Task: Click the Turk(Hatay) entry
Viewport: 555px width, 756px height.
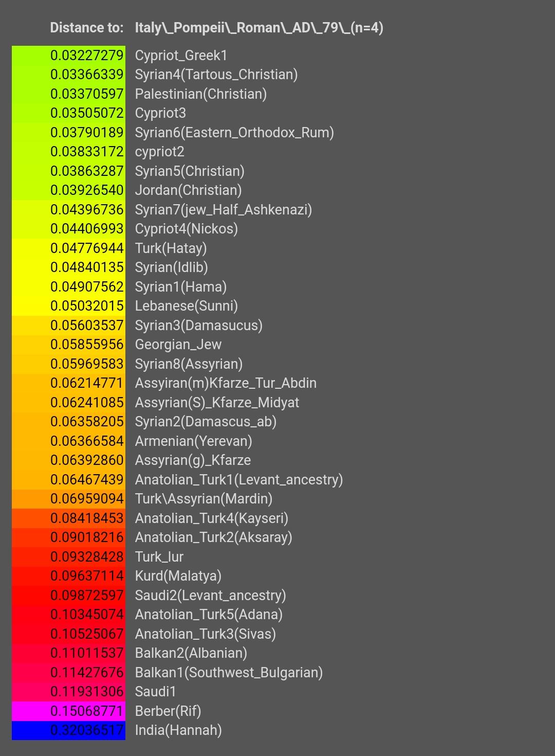Action: (171, 248)
